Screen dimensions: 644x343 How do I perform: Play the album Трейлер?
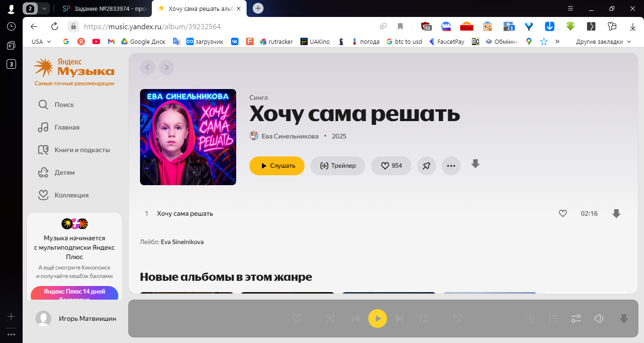(x=338, y=166)
